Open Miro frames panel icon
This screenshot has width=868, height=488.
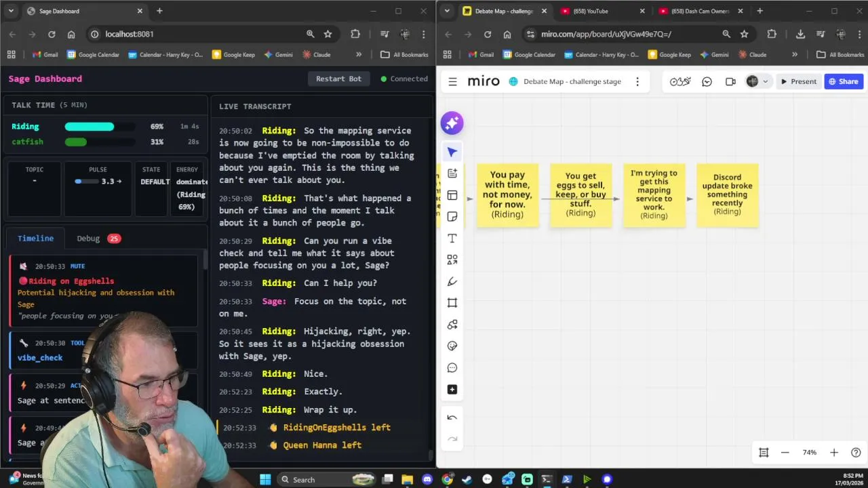point(764,453)
